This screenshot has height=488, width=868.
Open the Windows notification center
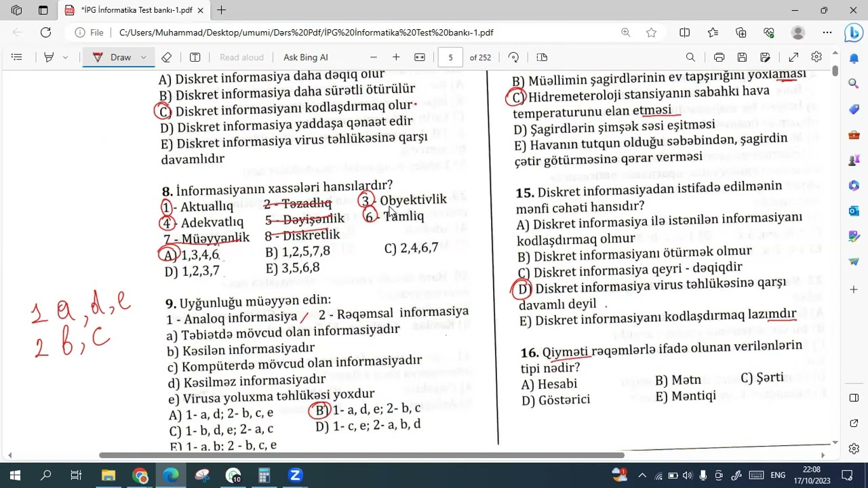tap(847, 475)
